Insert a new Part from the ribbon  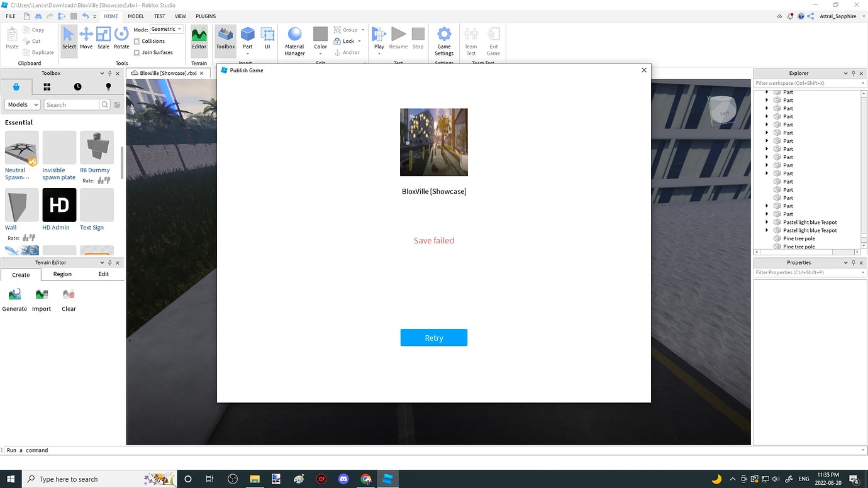(247, 36)
